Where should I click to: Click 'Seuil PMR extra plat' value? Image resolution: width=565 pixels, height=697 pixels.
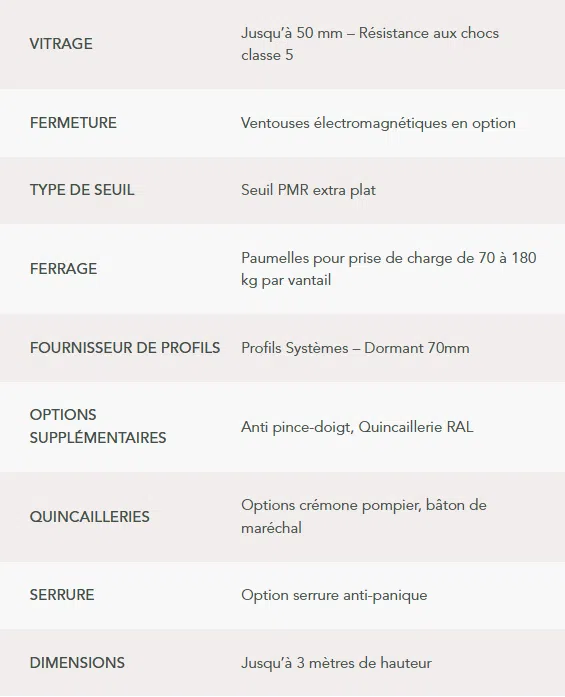pyautogui.click(x=308, y=190)
